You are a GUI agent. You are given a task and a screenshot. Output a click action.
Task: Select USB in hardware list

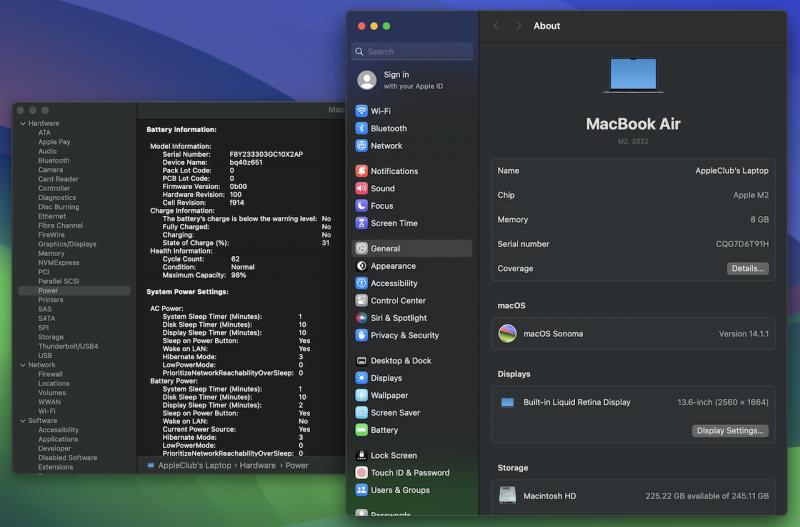(x=45, y=356)
